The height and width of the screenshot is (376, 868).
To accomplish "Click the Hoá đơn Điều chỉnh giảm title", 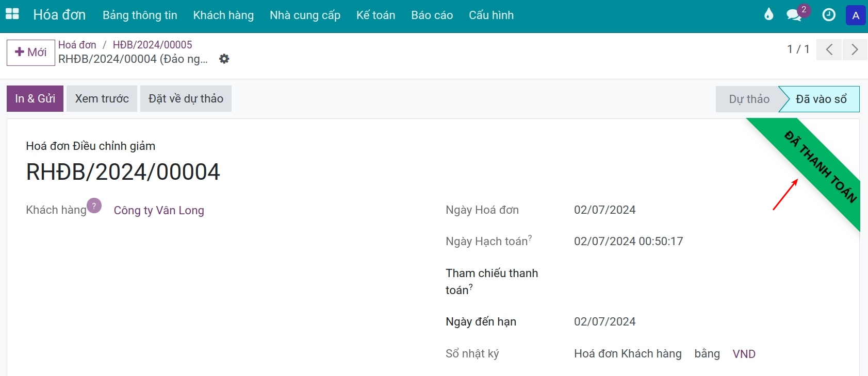I will click(90, 146).
